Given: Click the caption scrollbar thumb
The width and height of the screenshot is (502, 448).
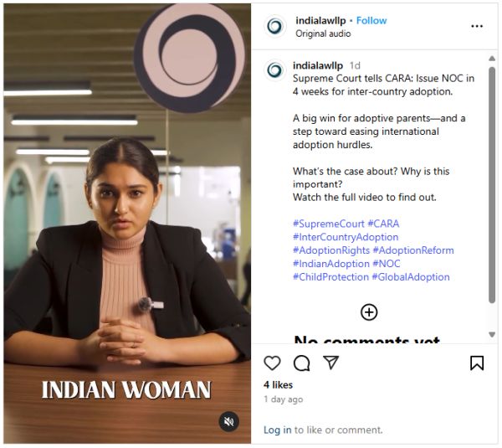Looking at the screenshot, I should (x=492, y=184).
